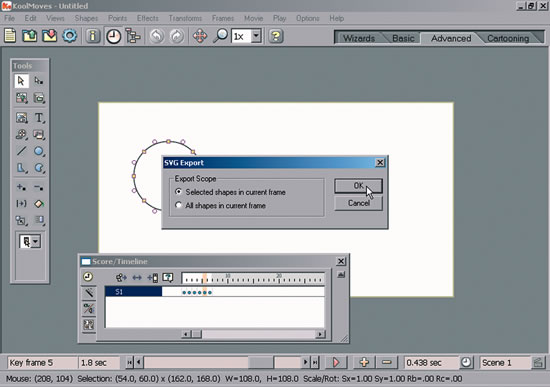Select the blue Circle shape tool

coord(39,151)
